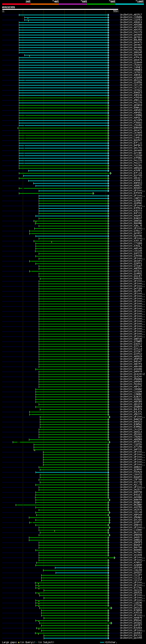146x644 pixels.
Task: Select the UniRef100_P35683 hit label
Action: click(x=131, y=123)
